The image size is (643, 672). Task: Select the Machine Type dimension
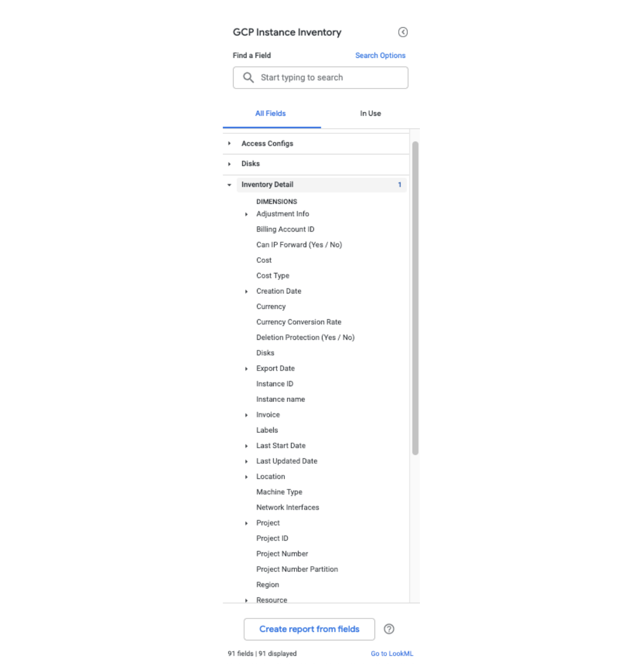click(279, 492)
